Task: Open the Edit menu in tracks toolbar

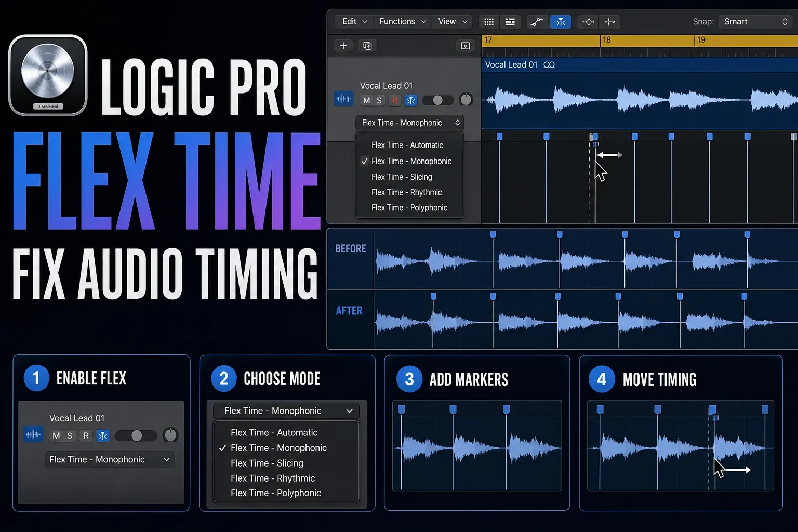Action: [x=354, y=21]
